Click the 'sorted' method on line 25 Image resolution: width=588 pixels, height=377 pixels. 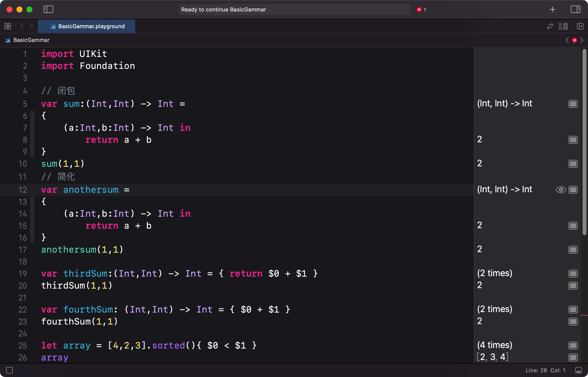tap(168, 346)
